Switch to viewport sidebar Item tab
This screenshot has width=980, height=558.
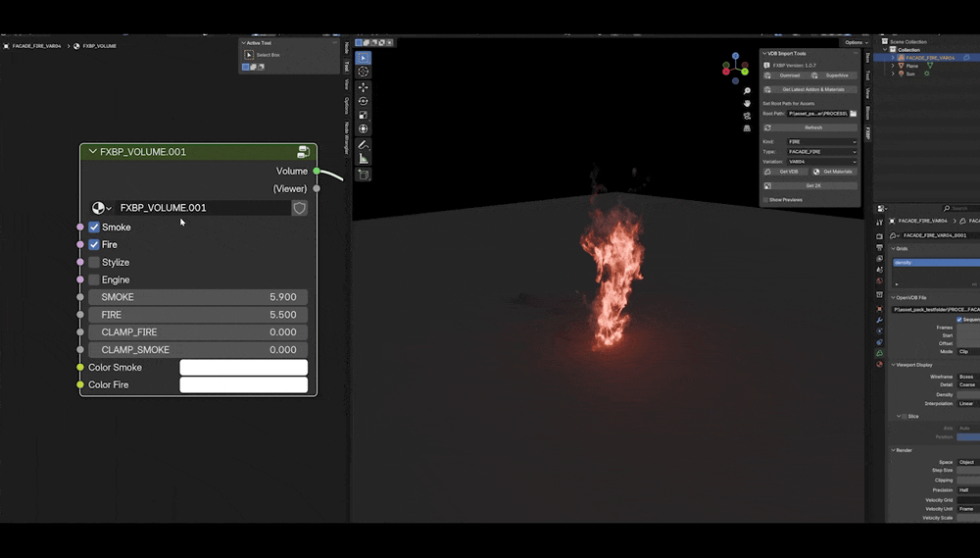coord(867,58)
